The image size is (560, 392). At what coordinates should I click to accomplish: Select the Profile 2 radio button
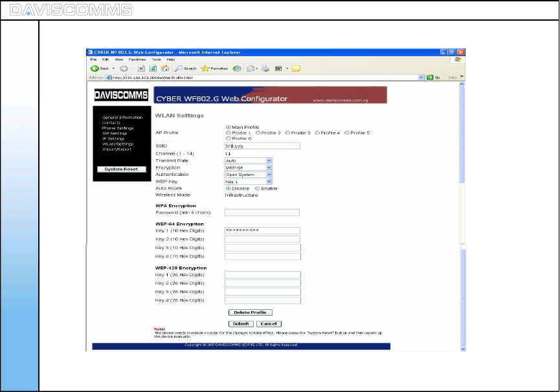click(258, 133)
